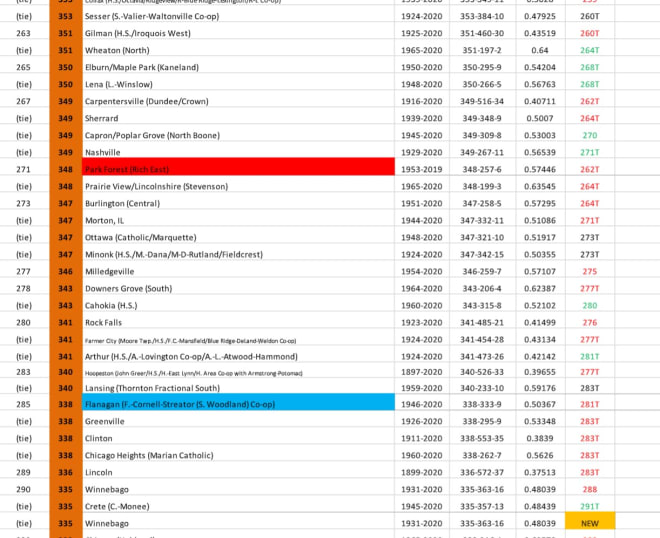Click the red previous rank '288'
Image resolution: width=660 pixels, height=538 pixels.
[590, 490]
